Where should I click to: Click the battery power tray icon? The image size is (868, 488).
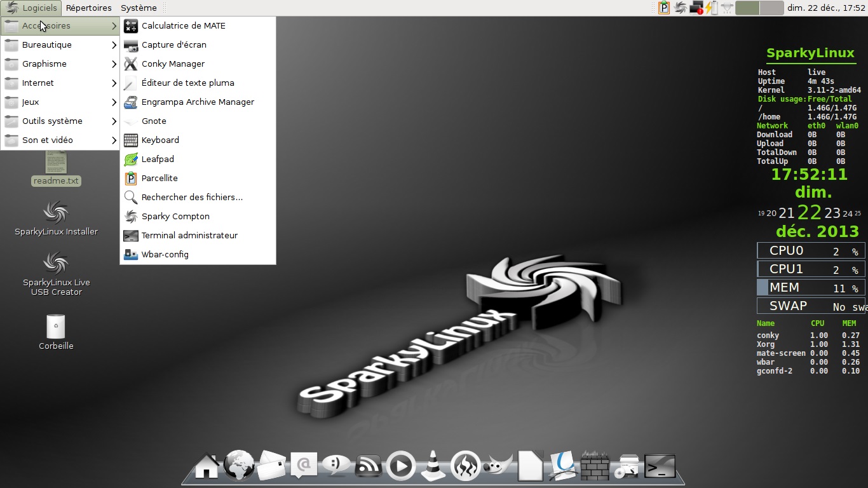(x=711, y=8)
